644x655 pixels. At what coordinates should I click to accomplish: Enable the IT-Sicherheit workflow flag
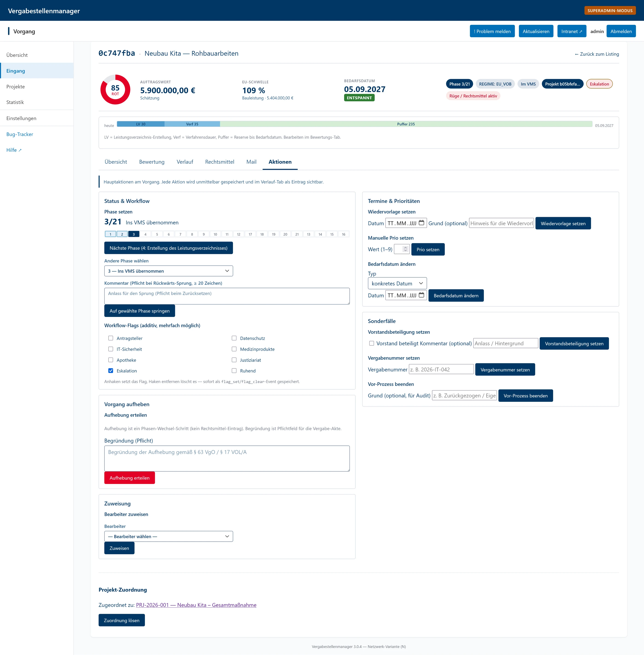click(111, 349)
